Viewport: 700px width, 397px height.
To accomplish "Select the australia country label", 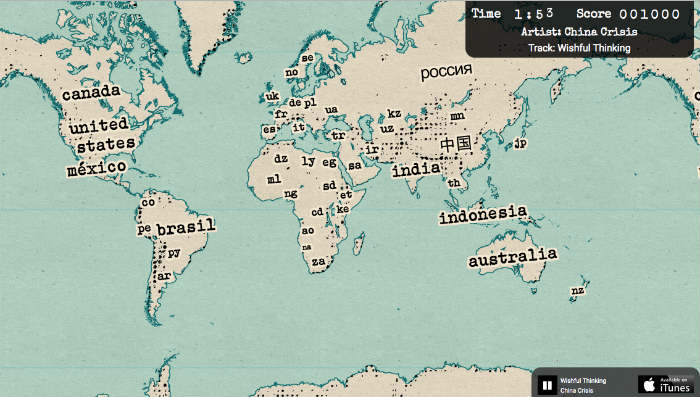I will (x=512, y=257).
